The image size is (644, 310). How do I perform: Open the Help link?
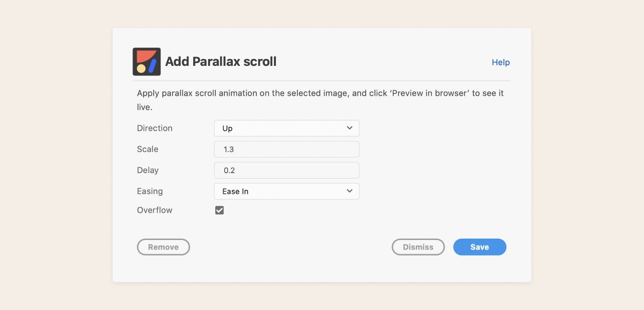click(x=500, y=62)
